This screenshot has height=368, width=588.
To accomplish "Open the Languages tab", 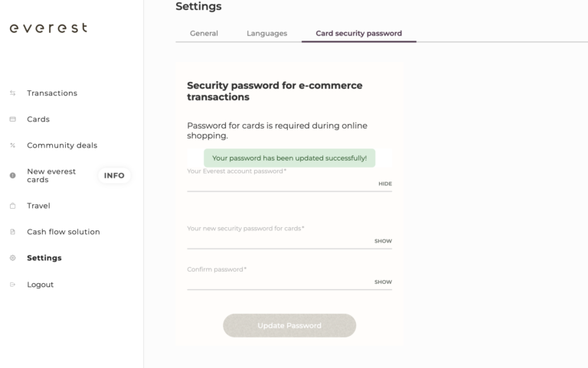I will tap(266, 34).
